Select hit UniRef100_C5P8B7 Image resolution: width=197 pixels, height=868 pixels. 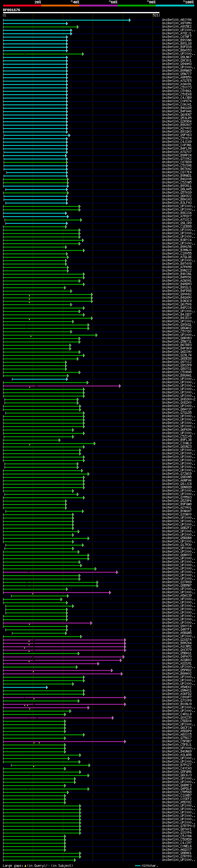176,741
